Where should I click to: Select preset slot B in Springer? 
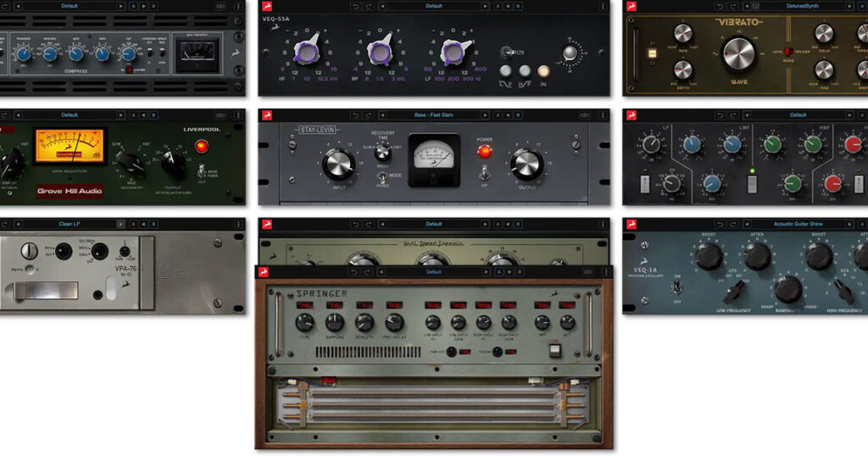pyautogui.click(x=520, y=272)
